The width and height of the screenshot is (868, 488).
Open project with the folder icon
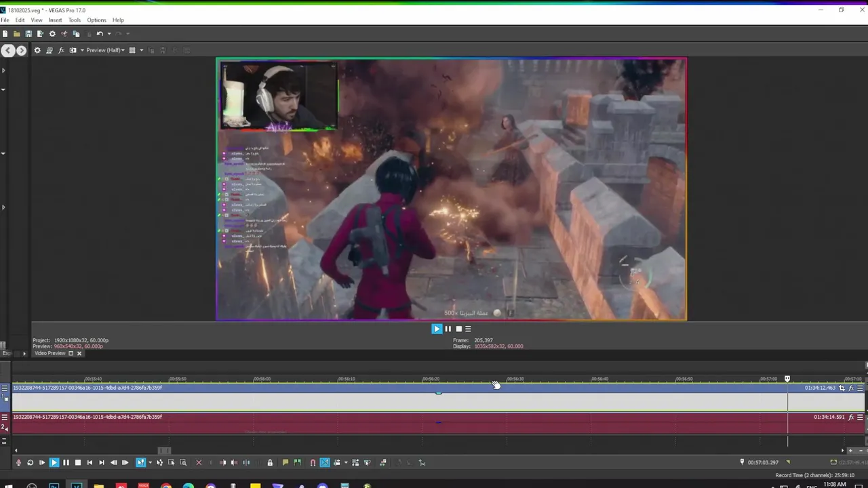(x=16, y=34)
